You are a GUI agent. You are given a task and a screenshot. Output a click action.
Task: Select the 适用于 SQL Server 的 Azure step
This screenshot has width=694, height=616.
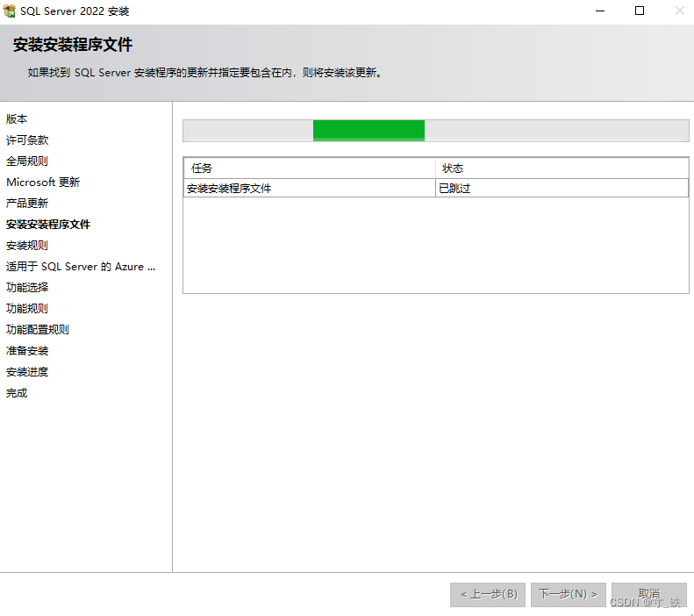81,267
